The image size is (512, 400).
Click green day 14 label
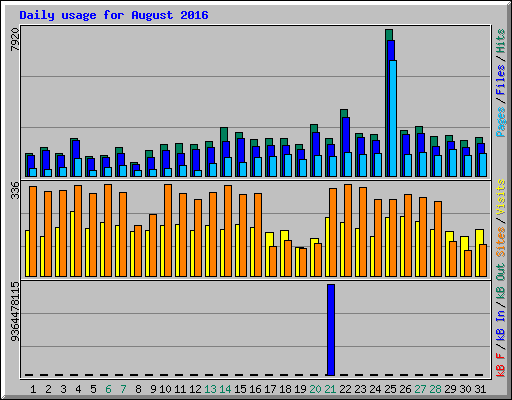[225, 389]
